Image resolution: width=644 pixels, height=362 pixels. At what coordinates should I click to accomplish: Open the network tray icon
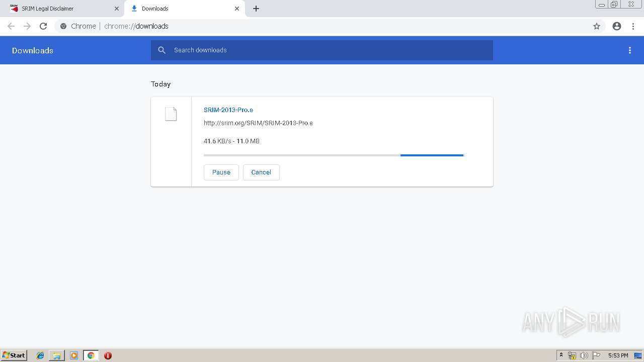[572, 355]
